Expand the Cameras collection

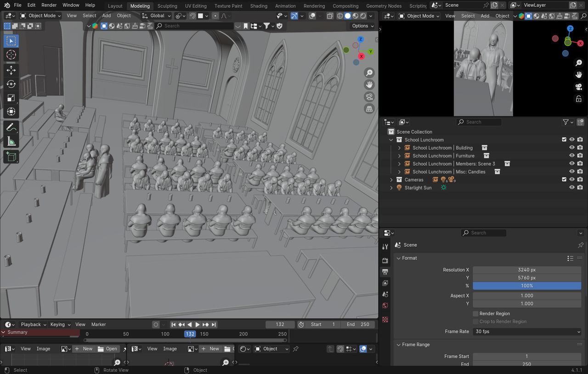391,180
